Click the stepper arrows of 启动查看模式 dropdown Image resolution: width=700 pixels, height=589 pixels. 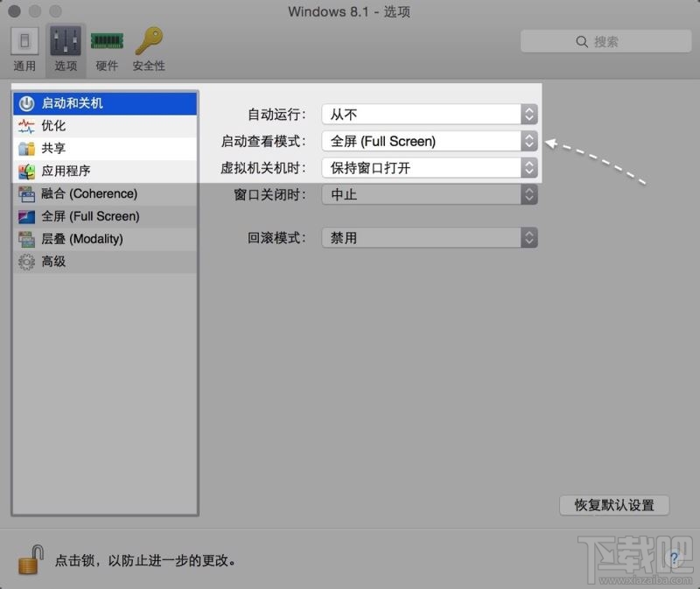tap(529, 141)
